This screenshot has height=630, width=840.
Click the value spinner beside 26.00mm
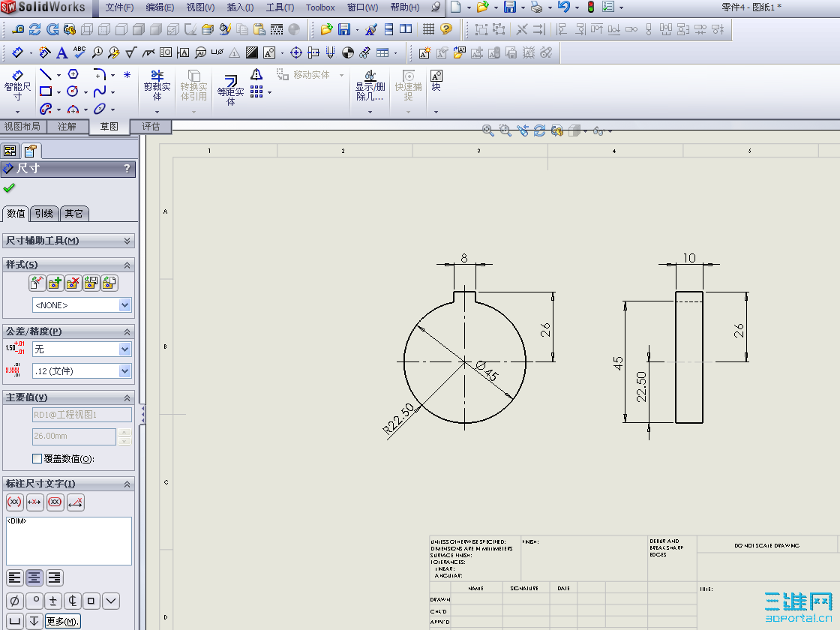(124, 436)
